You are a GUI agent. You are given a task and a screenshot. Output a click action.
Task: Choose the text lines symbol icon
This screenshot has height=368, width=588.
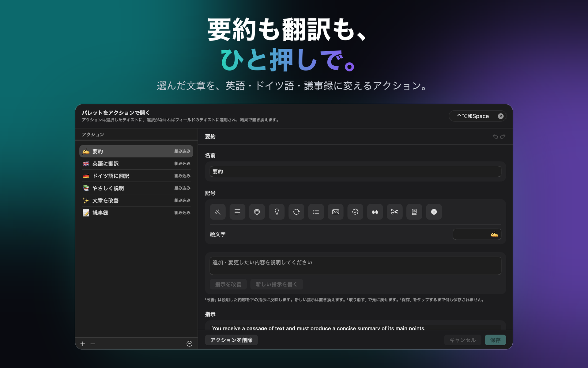pyautogui.click(x=237, y=212)
